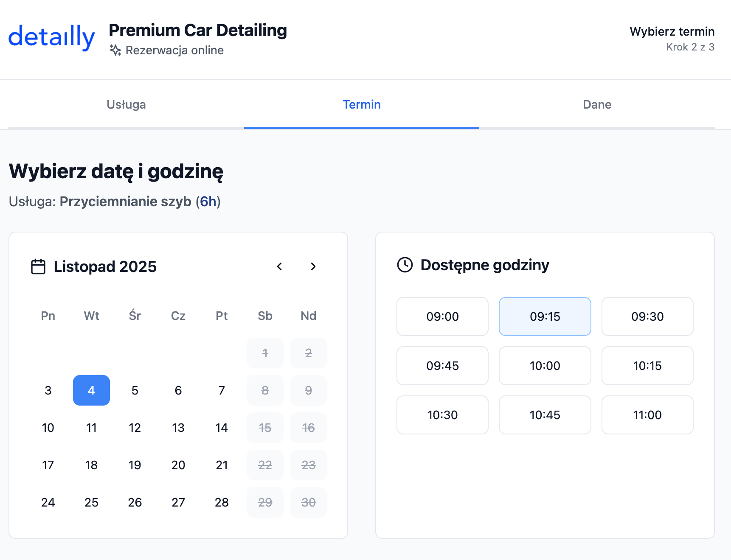Click the clock icon beside Dostępne godziny
The height and width of the screenshot is (560, 731).
[x=405, y=265]
